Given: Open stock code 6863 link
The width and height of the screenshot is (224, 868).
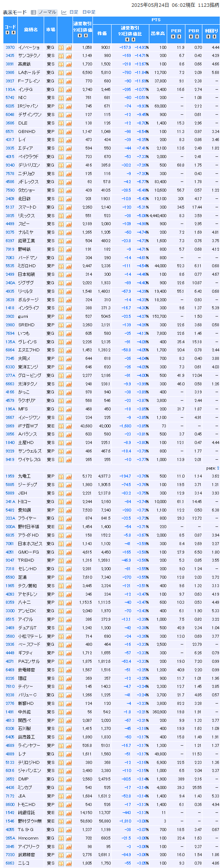Looking at the screenshot, I should click(10, 863).
